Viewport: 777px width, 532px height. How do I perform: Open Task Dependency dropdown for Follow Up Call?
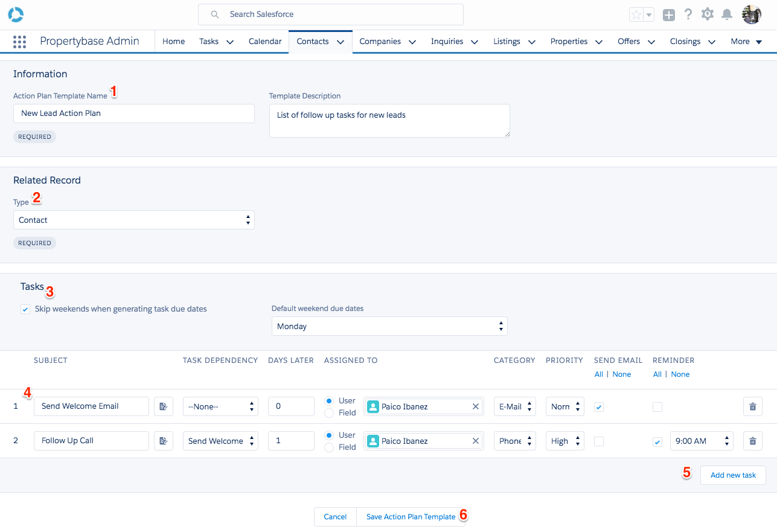tap(220, 441)
